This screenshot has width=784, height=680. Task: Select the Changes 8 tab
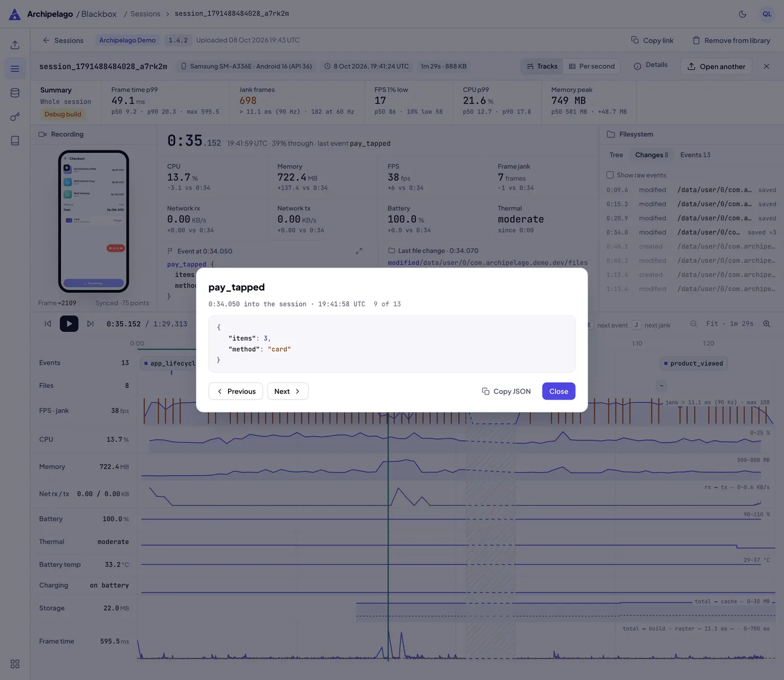pos(651,155)
